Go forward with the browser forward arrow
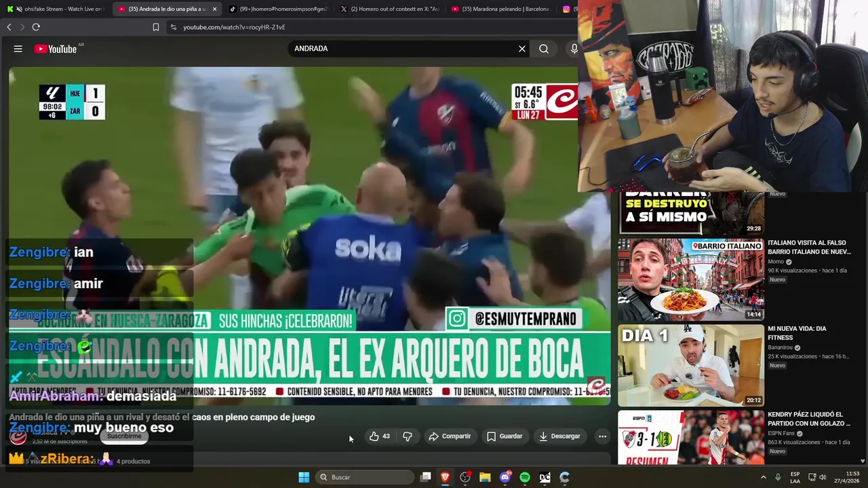 pos(22,27)
